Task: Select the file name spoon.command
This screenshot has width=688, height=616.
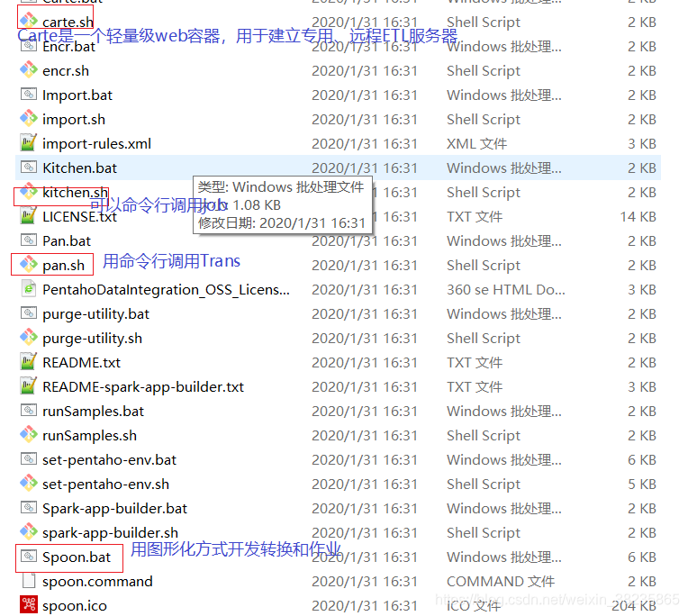Action: tap(97, 582)
